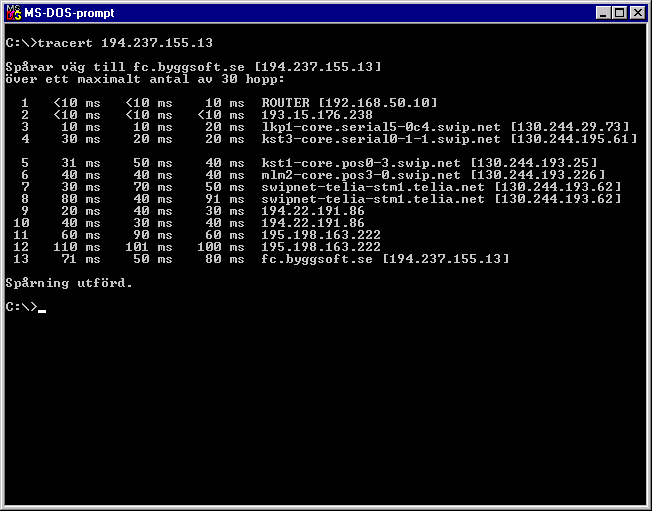
Task: Click [130.244.29.73] address in hop 3
Action: tap(570, 127)
